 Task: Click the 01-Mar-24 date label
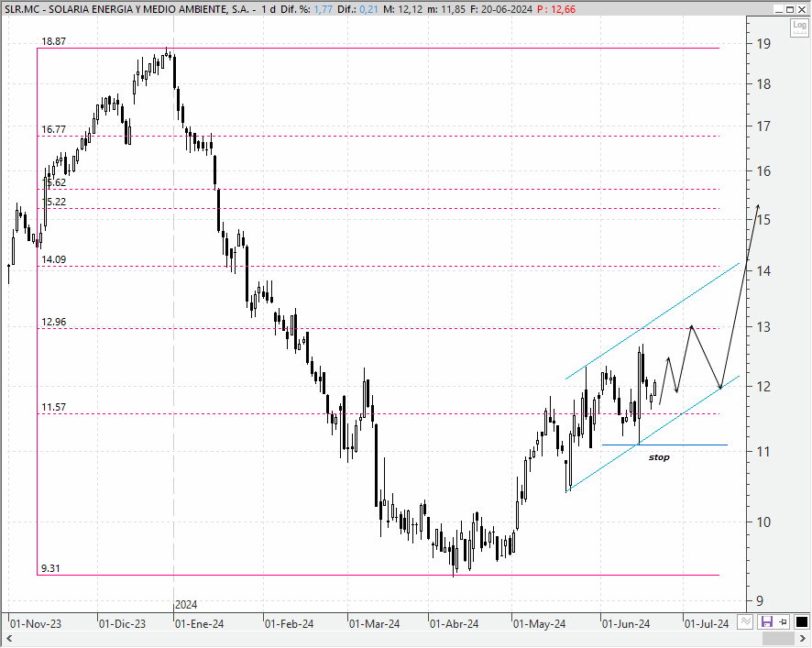coord(374,623)
